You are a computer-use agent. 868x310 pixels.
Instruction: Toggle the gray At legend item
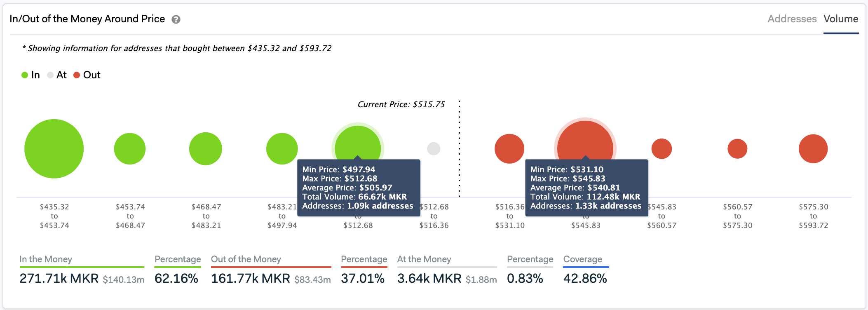click(x=57, y=75)
